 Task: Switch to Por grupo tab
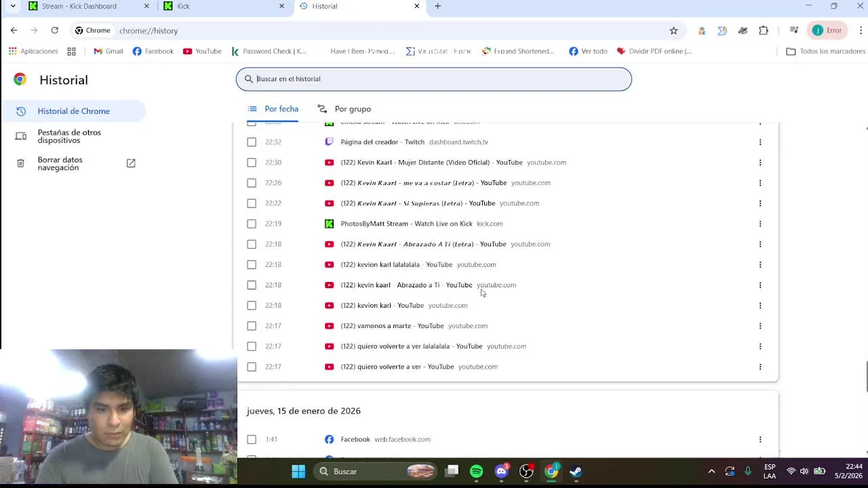(x=344, y=109)
